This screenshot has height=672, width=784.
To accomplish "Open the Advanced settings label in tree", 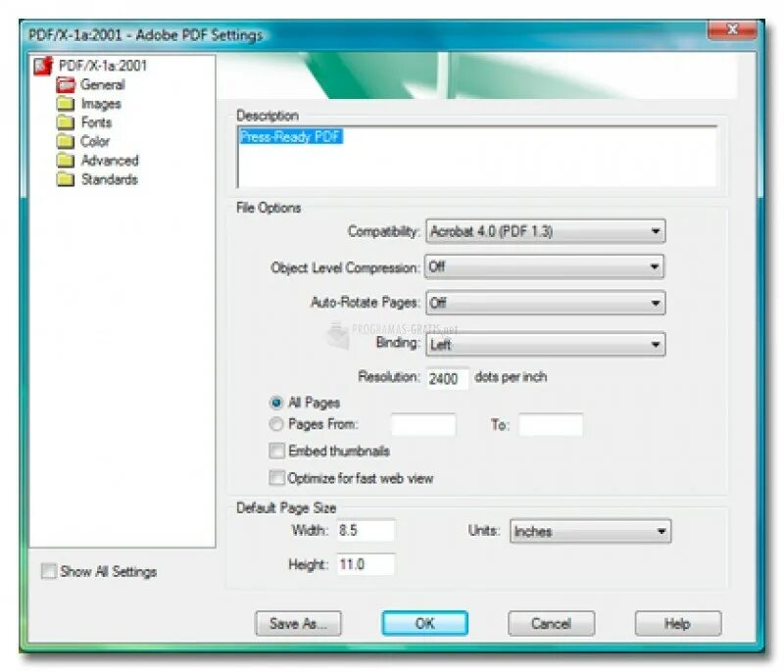I will pyautogui.click(x=110, y=161).
